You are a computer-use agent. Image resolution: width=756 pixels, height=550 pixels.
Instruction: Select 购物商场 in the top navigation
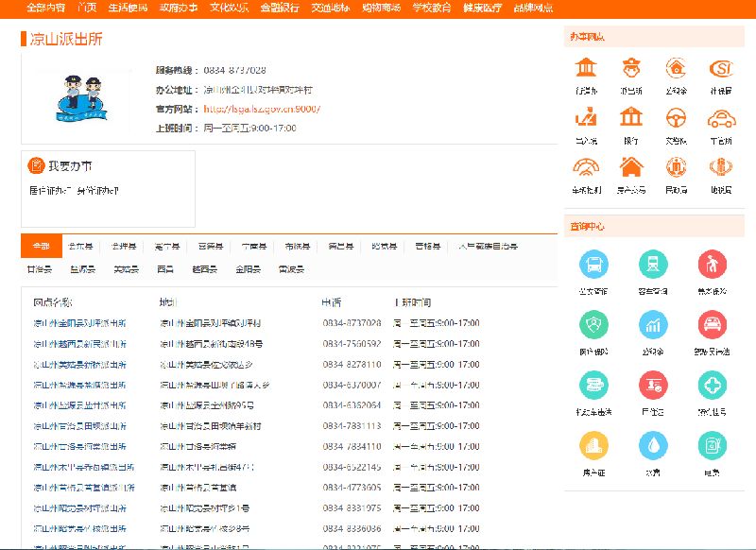(x=382, y=8)
